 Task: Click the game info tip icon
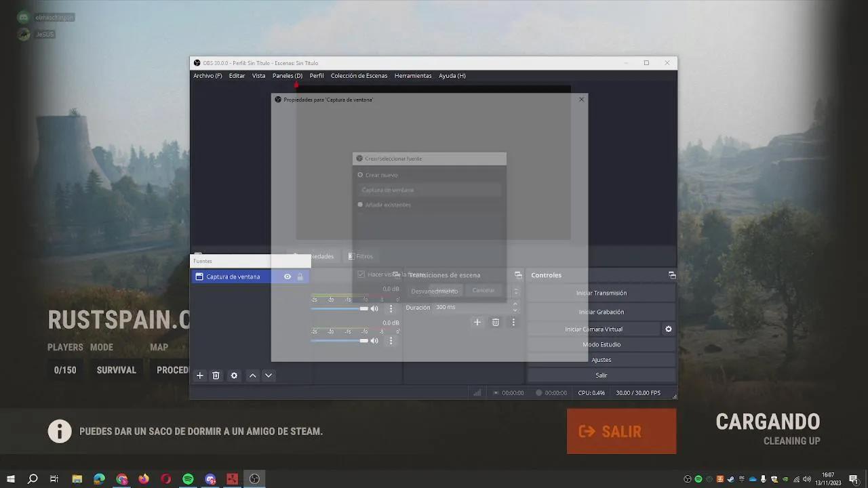(60, 431)
